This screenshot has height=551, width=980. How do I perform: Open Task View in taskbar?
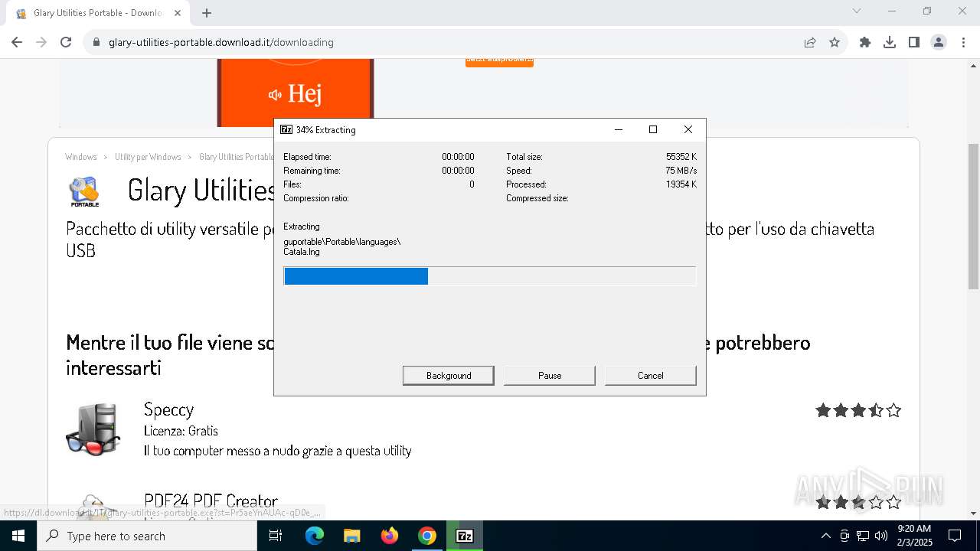click(x=276, y=536)
